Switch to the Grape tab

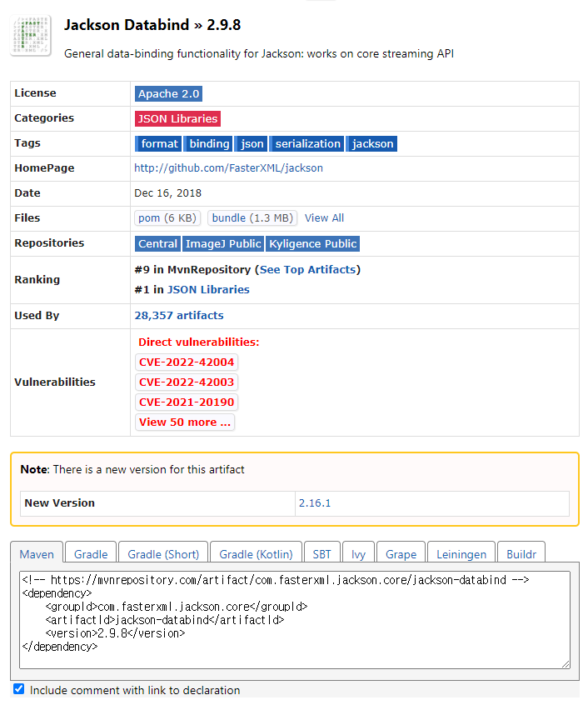[401, 554]
